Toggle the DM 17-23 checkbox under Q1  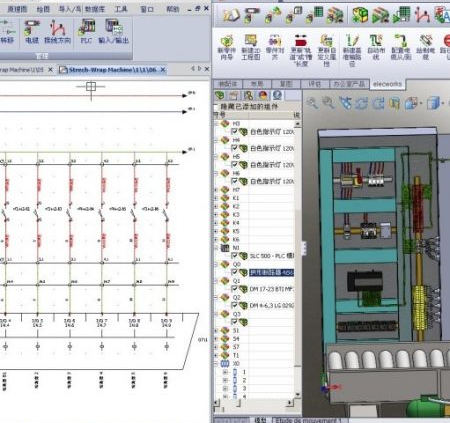234,289
